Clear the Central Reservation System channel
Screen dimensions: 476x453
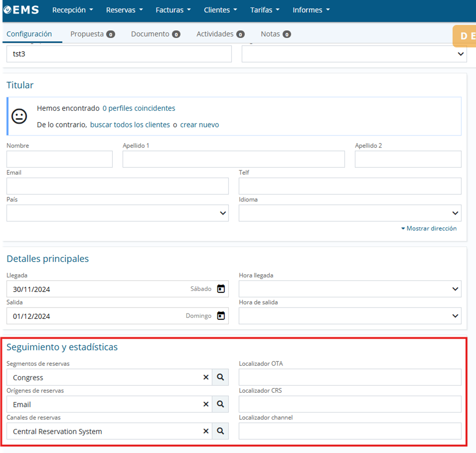[x=206, y=431]
